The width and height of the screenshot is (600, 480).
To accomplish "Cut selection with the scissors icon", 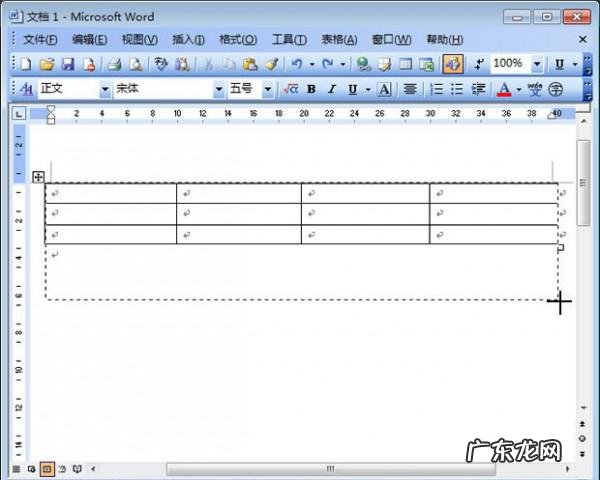I will point(208,64).
